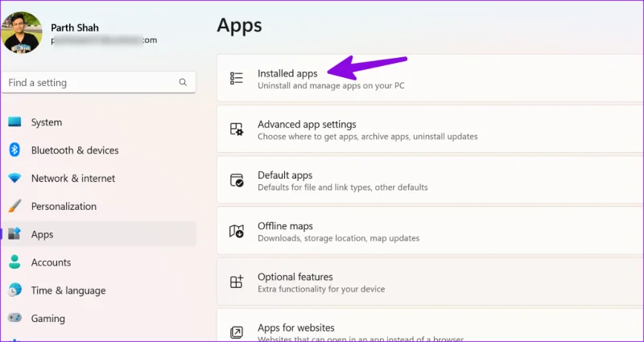The width and height of the screenshot is (644, 342).
Task: Click the Parth Shah account name
Action: click(75, 28)
